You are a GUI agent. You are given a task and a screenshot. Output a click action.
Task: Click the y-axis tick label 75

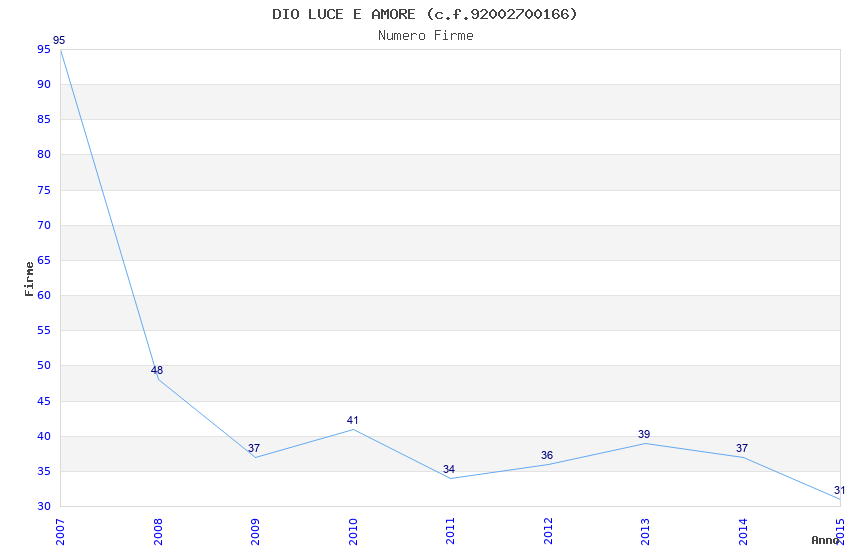(x=44, y=190)
